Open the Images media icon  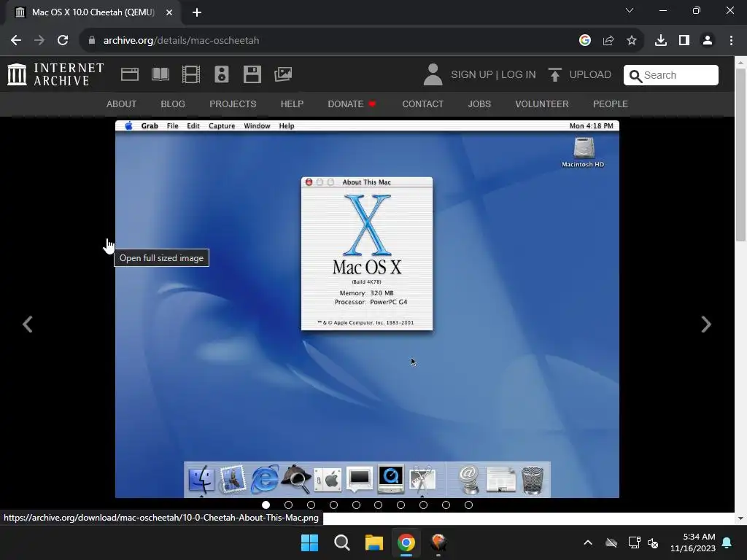(283, 74)
